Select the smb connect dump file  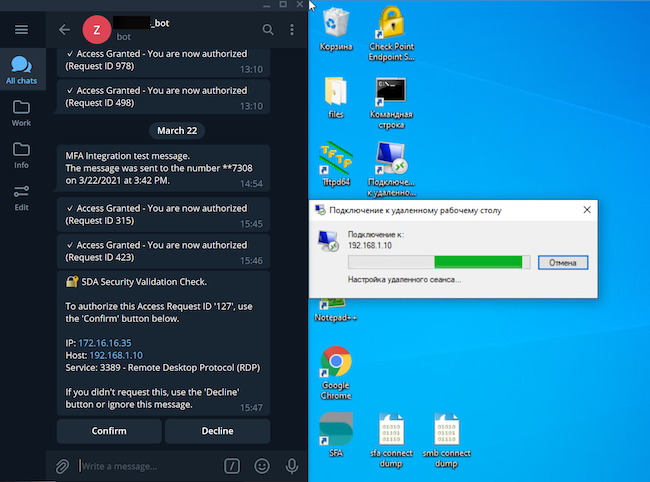446,440
